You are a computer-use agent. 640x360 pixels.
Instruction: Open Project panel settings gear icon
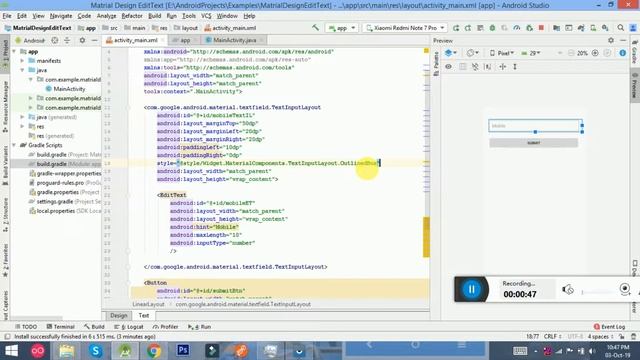coord(82,40)
